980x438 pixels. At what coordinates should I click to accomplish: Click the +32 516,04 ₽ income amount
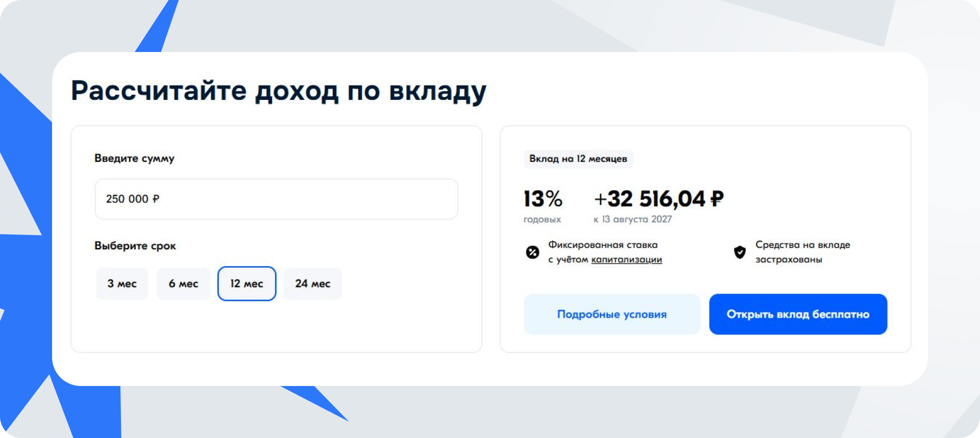(x=659, y=199)
